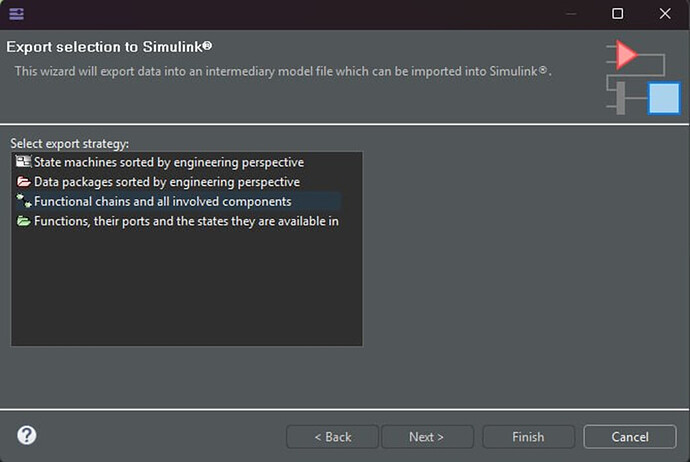
Task: Select State machines sorted by engineering perspective
Action: click(x=169, y=162)
